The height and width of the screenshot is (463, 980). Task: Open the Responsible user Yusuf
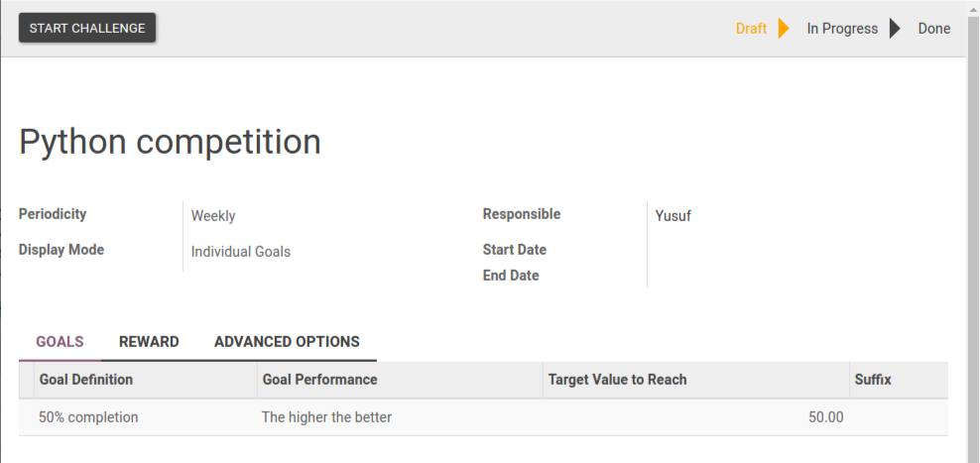[674, 215]
